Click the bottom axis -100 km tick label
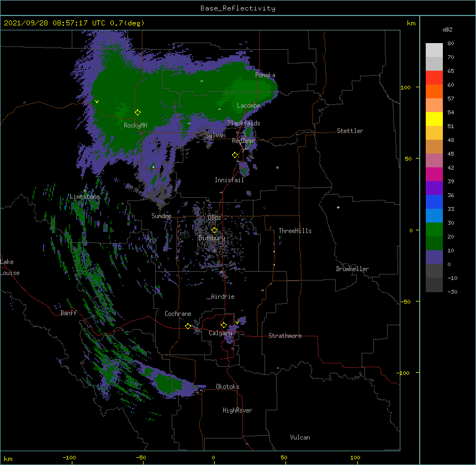 pos(69,457)
